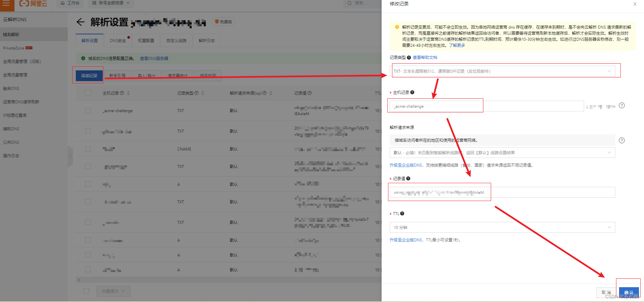644x302 pixels.
Task: Open 全局流量管理（旧版）in the sidebar
Action: point(34,61)
